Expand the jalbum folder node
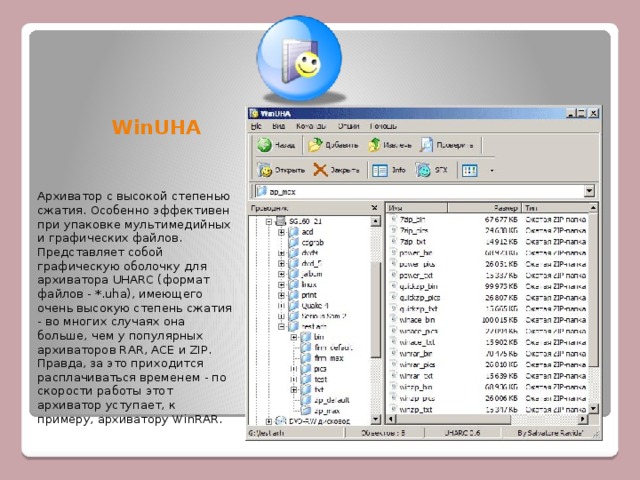 [281, 274]
